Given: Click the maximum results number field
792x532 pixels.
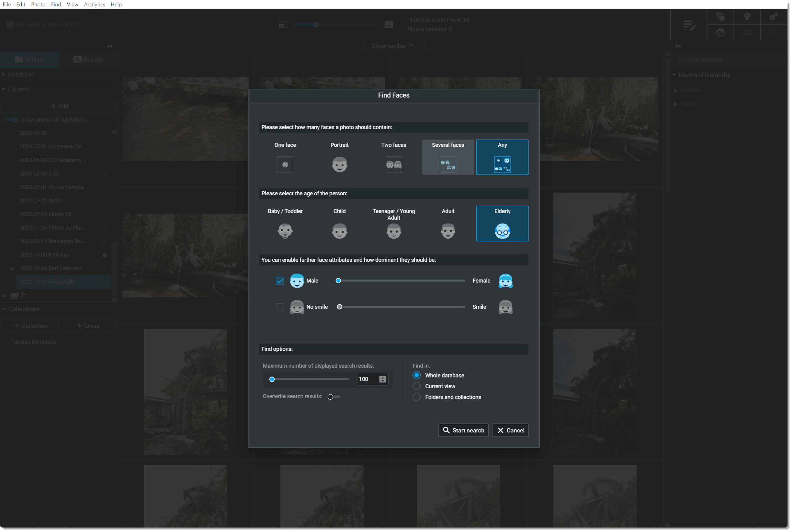Looking at the screenshot, I should tap(367, 379).
